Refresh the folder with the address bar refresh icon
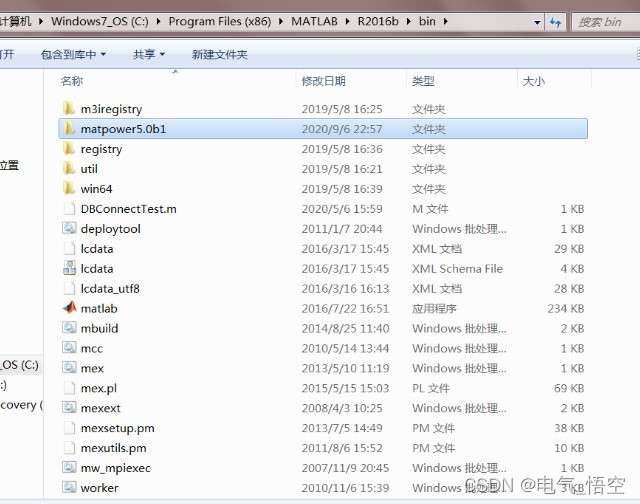 click(555, 22)
